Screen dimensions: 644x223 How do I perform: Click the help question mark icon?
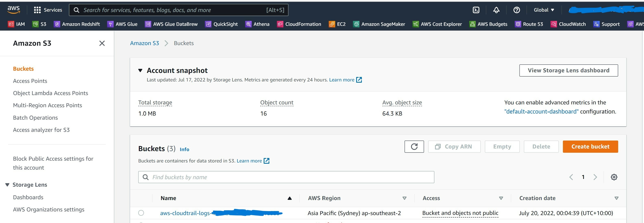(x=517, y=10)
